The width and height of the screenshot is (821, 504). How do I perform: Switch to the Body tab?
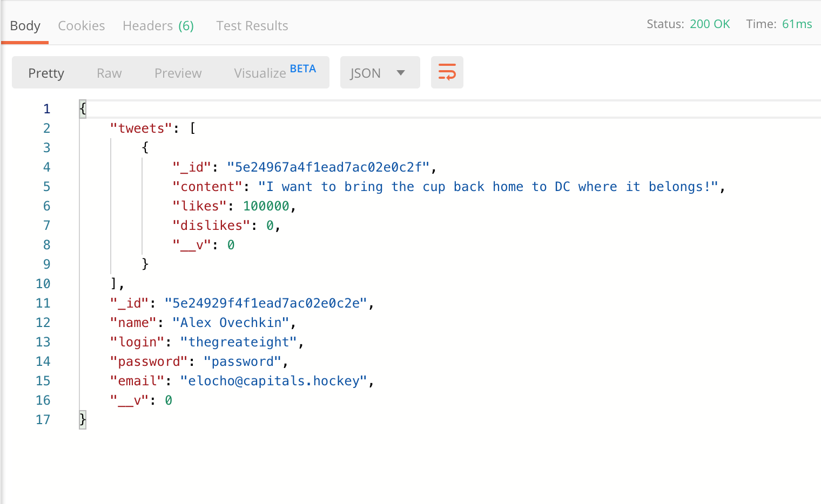click(x=25, y=26)
